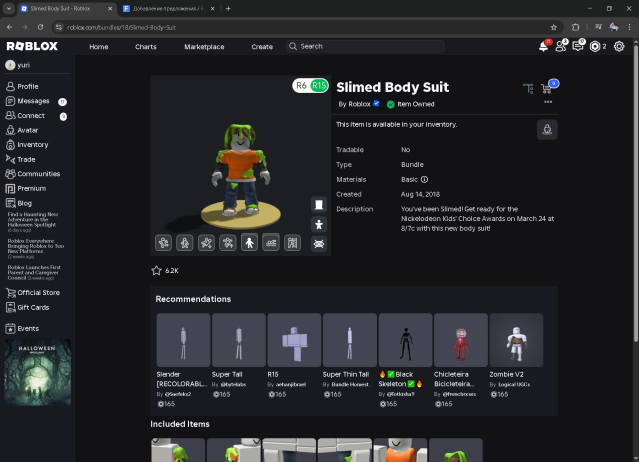639x462 pixels.
Task: Select the climb animation preview icon
Action: pos(293,243)
